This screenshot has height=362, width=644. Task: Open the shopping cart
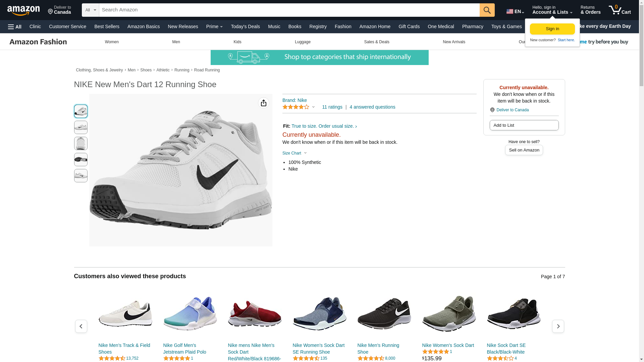(x=620, y=10)
